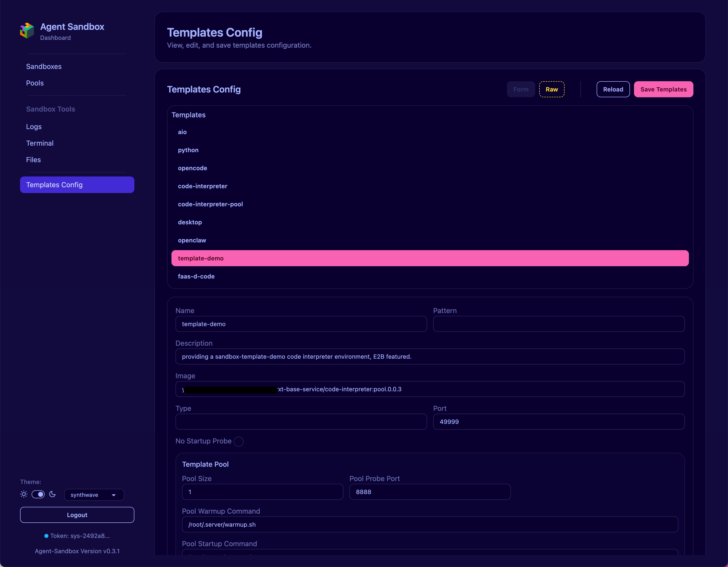This screenshot has height=567, width=728.
Task: Click the Agent Sandbox cube logo
Action: click(x=27, y=31)
